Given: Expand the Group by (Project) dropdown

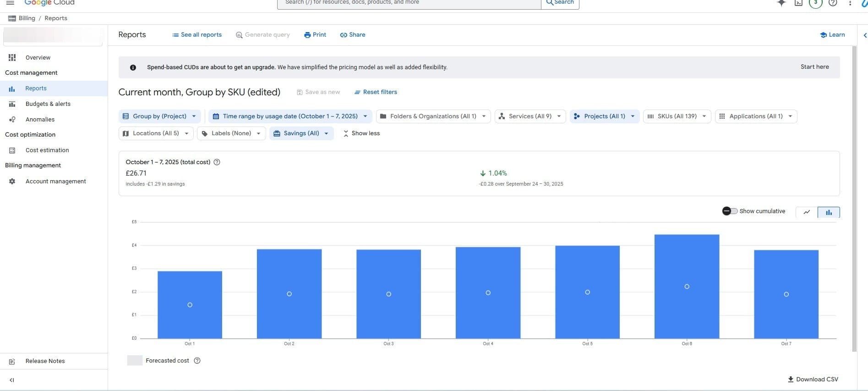Looking at the screenshot, I should click(x=159, y=116).
